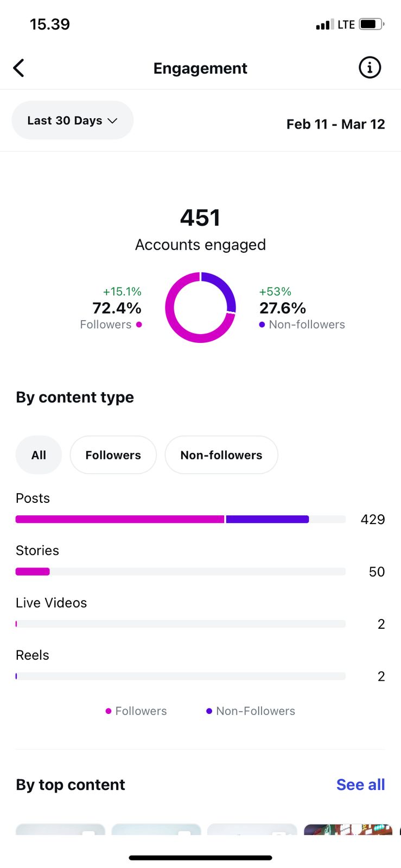Tap the accounts engaged donut chart

[200, 308]
